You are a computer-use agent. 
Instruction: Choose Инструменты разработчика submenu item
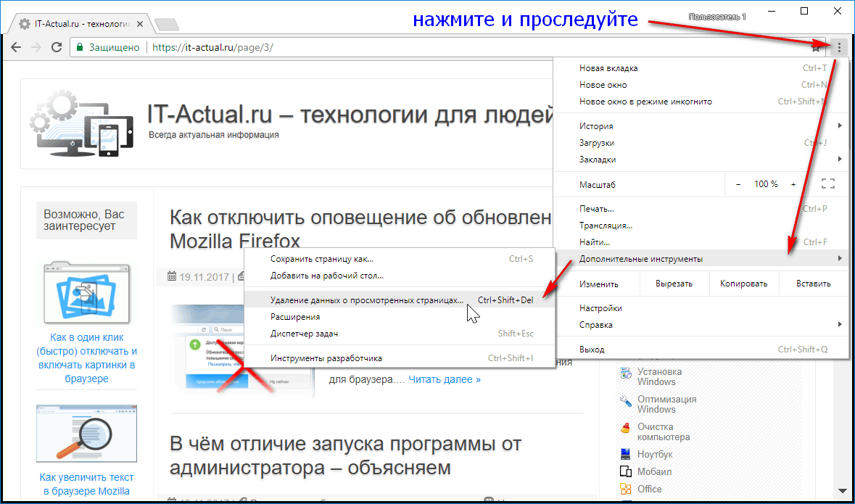tap(400, 358)
